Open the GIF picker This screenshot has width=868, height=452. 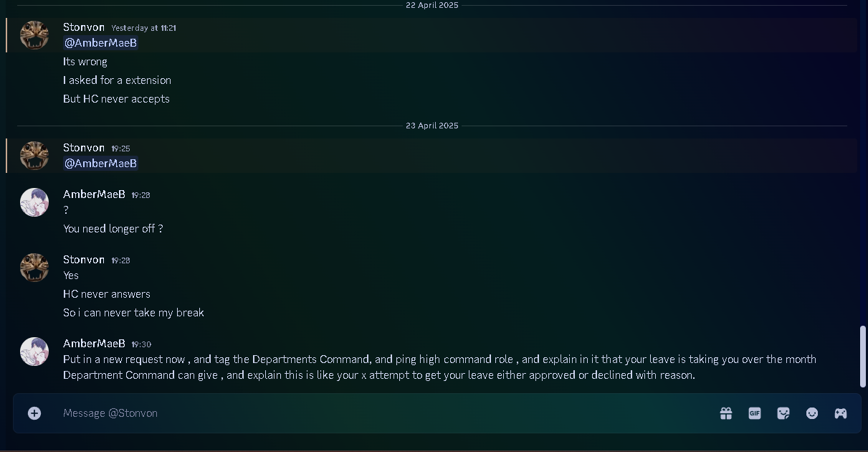755,413
